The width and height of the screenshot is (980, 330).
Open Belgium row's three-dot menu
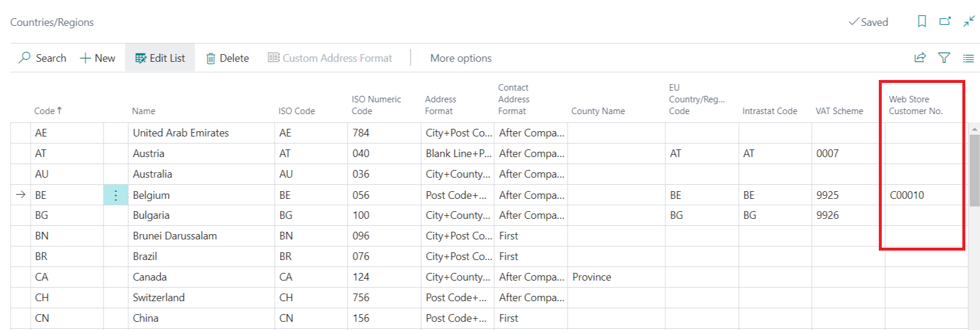[x=116, y=195]
